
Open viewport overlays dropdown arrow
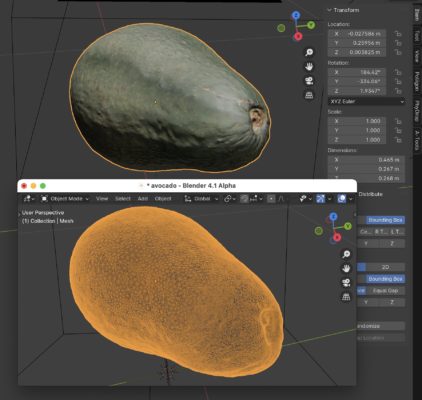[x=351, y=199]
